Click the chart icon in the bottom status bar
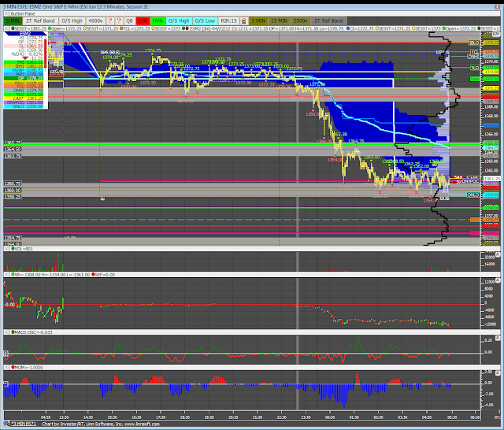 (6, 424)
